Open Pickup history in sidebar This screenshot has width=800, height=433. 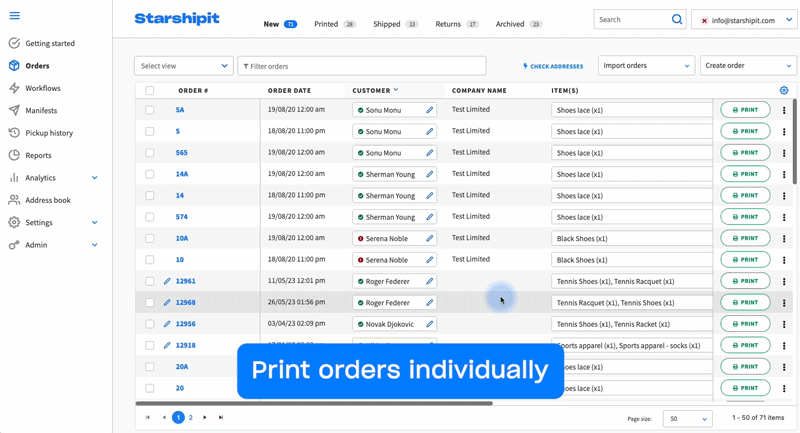pos(48,132)
